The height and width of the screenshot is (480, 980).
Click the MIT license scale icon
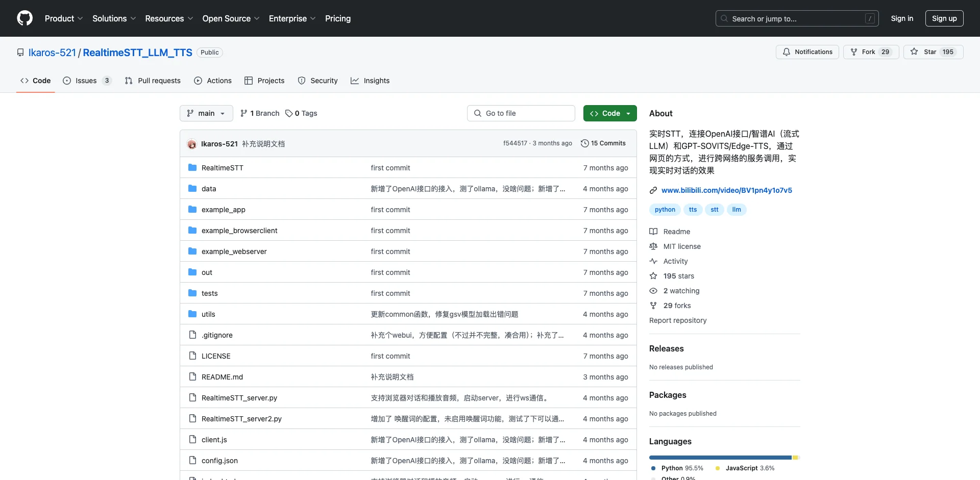[x=653, y=246]
